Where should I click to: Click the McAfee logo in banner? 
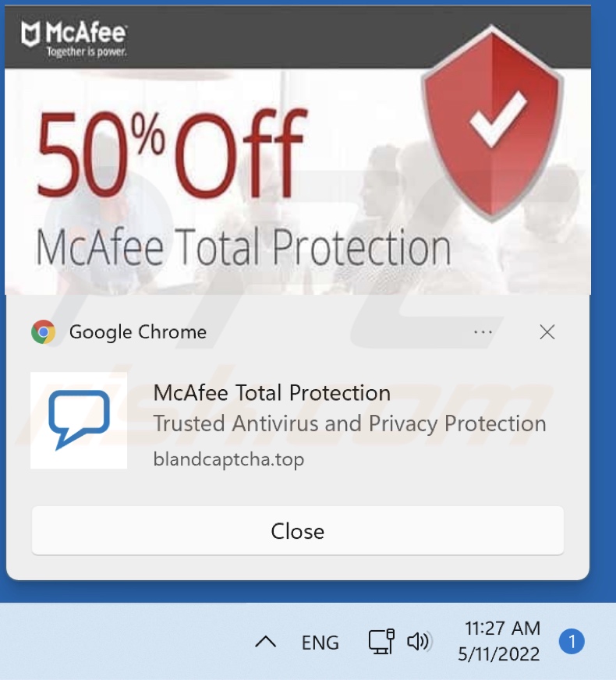74,38
